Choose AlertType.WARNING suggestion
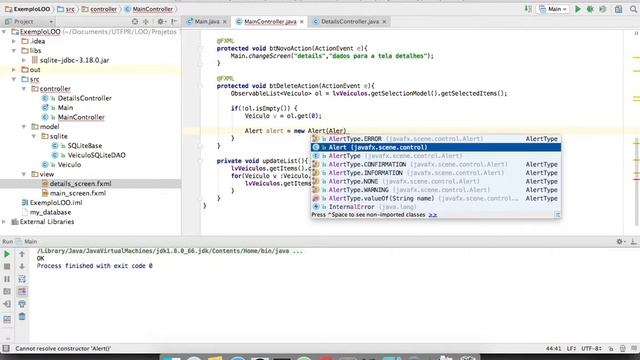Image resolution: width=640 pixels, height=360 pixels. [x=436, y=190]
